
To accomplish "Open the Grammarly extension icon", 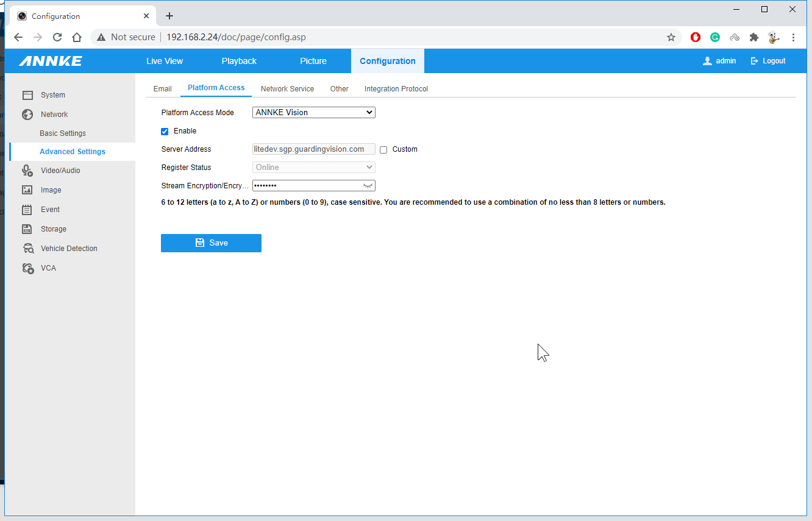I will click(x=715, y=37).
